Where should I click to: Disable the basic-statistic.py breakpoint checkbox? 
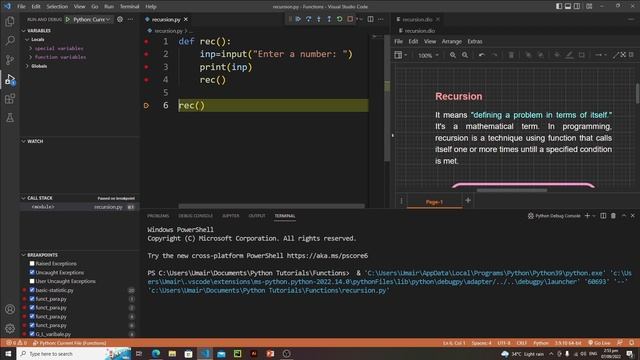32,290
